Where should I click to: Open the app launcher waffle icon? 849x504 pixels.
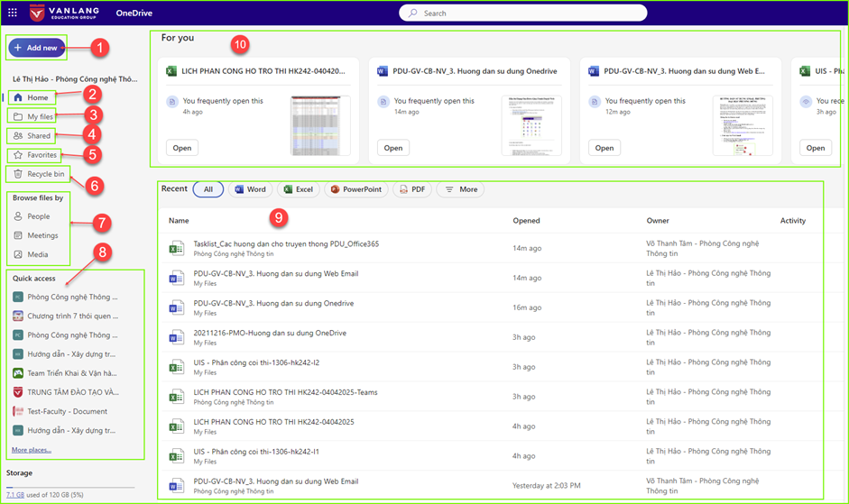13,13
